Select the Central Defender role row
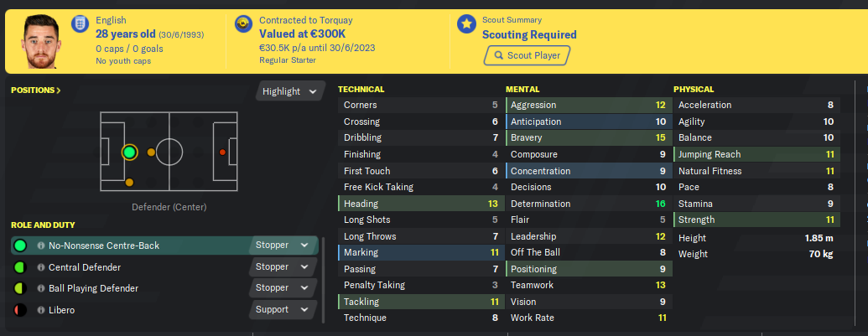The width and height of the screenshot is (868, 336). [164, 267]
